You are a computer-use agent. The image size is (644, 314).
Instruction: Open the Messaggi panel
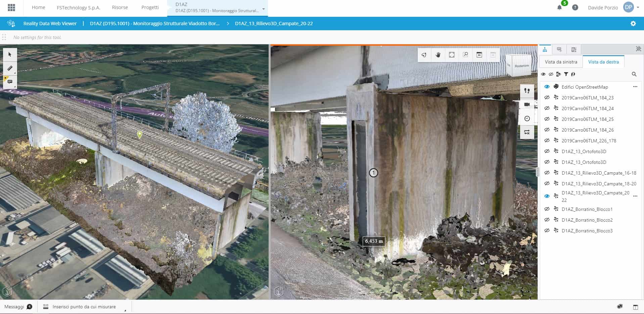pos(18,307)
